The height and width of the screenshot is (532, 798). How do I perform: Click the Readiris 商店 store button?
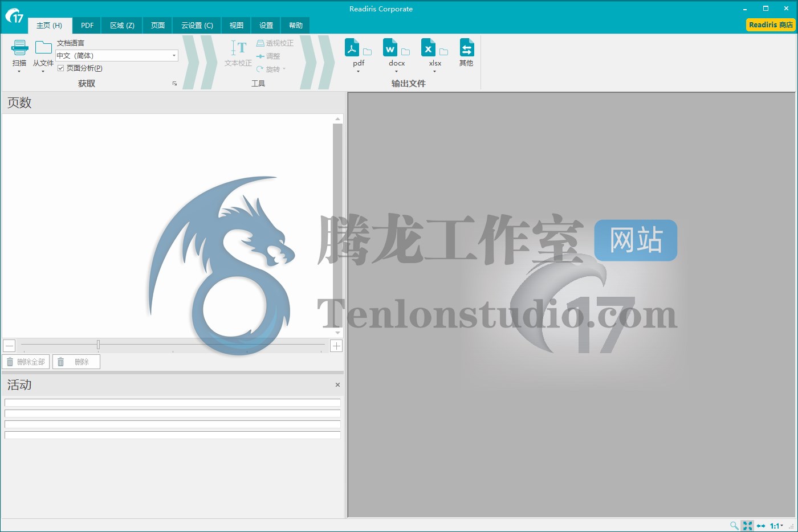[771, 25]
